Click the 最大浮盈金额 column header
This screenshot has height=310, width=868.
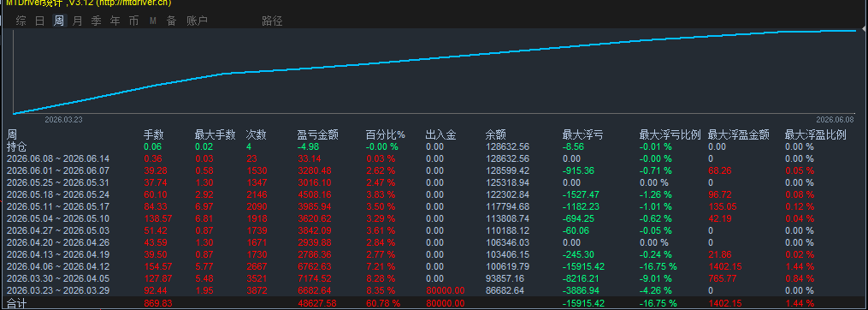pyautogui.click(x=739, y=134)
